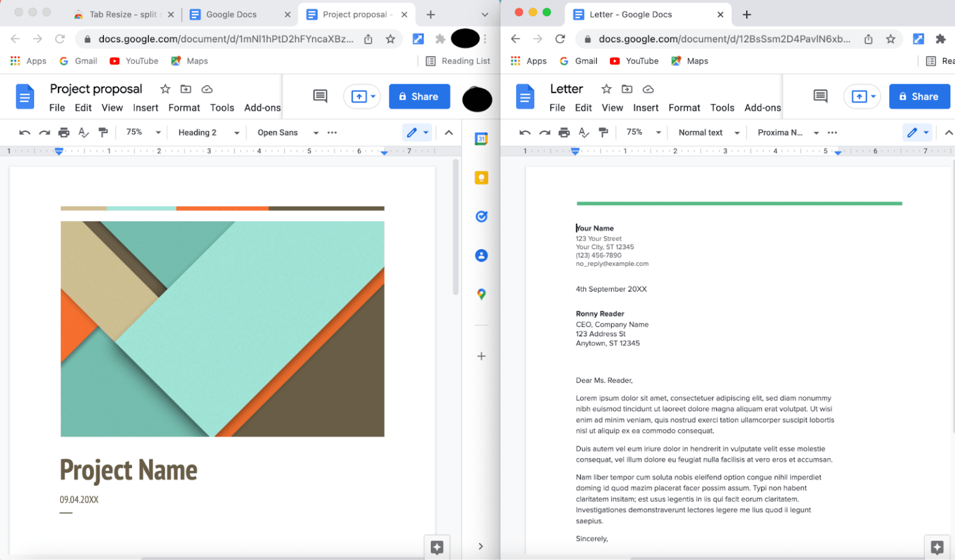Viewport: 955px width, 560px height.
Task: Star the Letter document
Action: pyautogui.click(x=606, y=89)
